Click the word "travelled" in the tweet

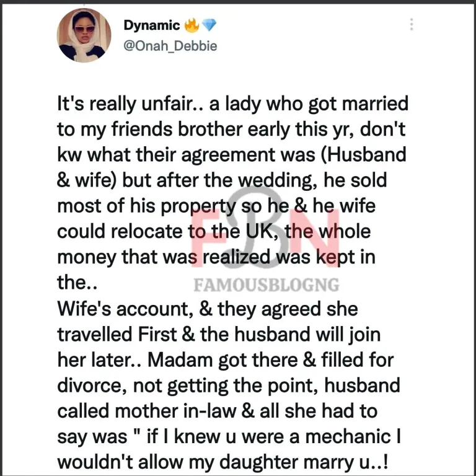pyautogui.click(x=95, y=334)
